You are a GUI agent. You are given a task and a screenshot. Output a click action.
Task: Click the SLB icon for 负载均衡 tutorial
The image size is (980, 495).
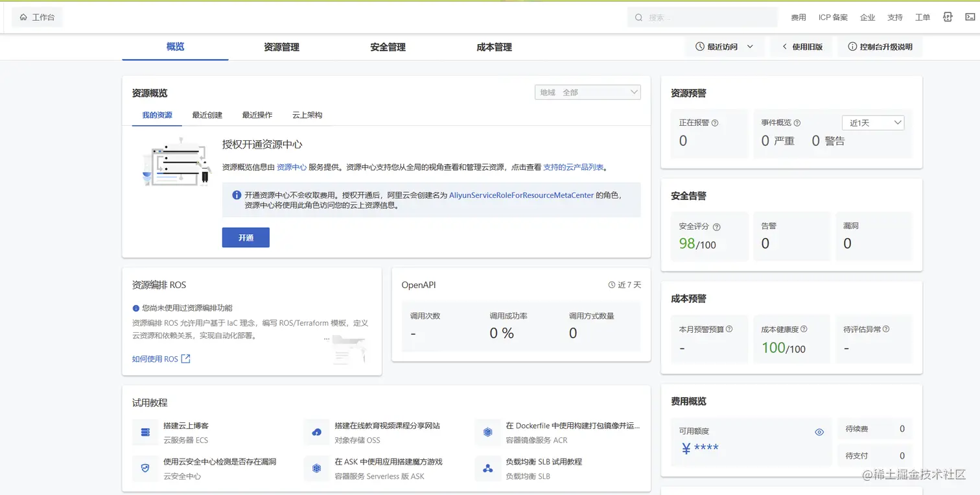[x=487, y=468]
